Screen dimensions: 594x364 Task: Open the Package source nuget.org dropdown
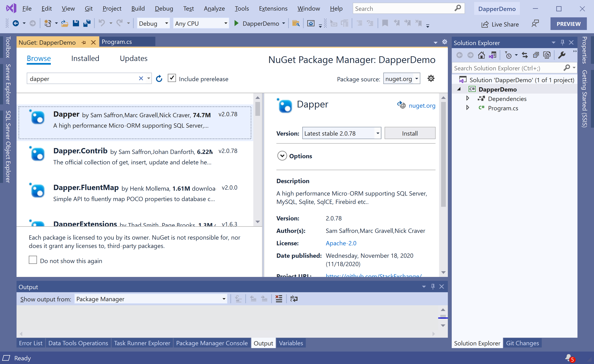pyautogui.click(x=402, y=79)
